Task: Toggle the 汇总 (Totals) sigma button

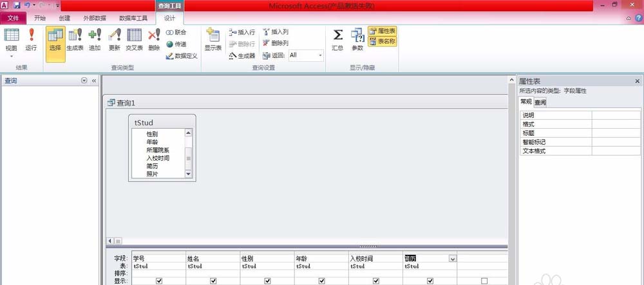Action: click(337, 40)
